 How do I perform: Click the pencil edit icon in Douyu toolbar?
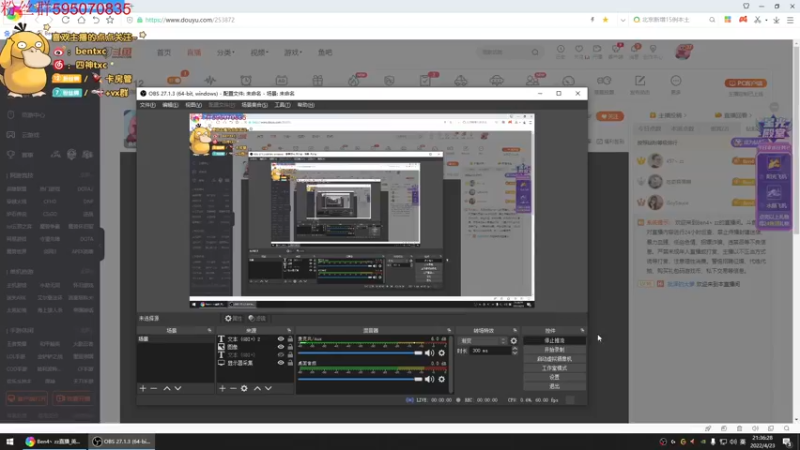click(640, 81)
